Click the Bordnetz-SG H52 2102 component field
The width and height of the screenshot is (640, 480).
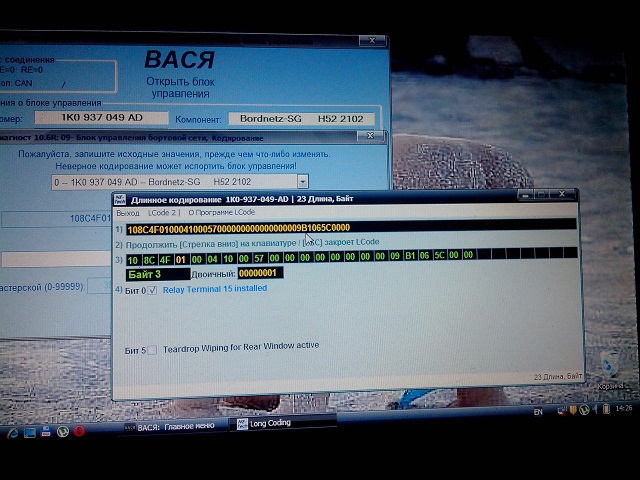point(301,119)
